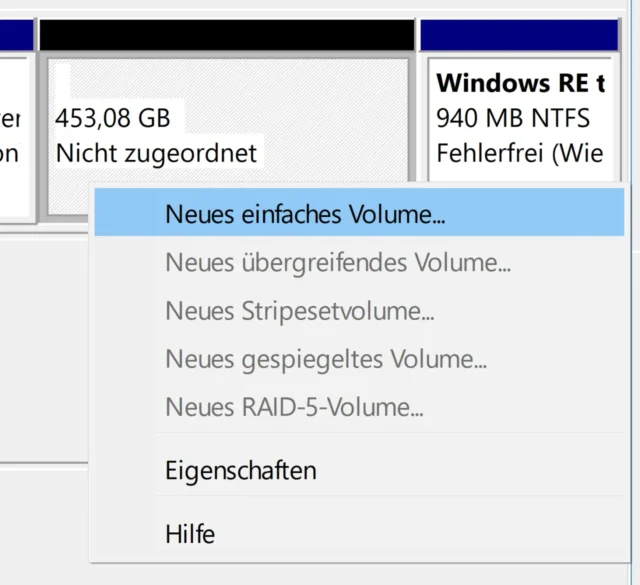Viewport: 640px width, 585px height.
Task: Click the "453,08 GB" size text
Action: (x=112, y=119)
